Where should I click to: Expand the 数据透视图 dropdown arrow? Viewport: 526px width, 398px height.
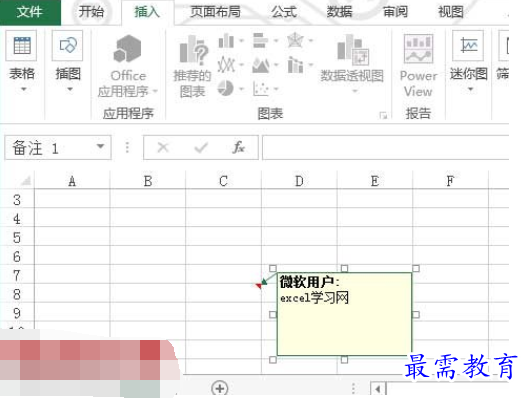pyautogui.click(x=355, y=92)
